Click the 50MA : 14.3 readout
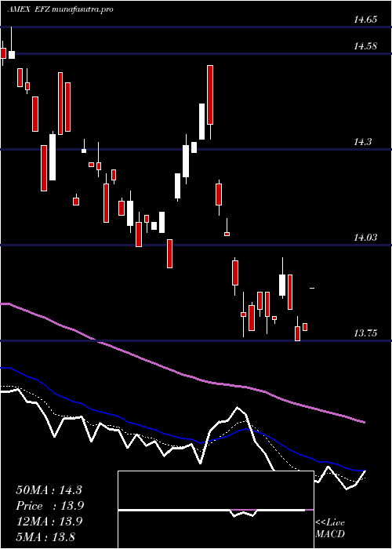 tap(49, 490)
